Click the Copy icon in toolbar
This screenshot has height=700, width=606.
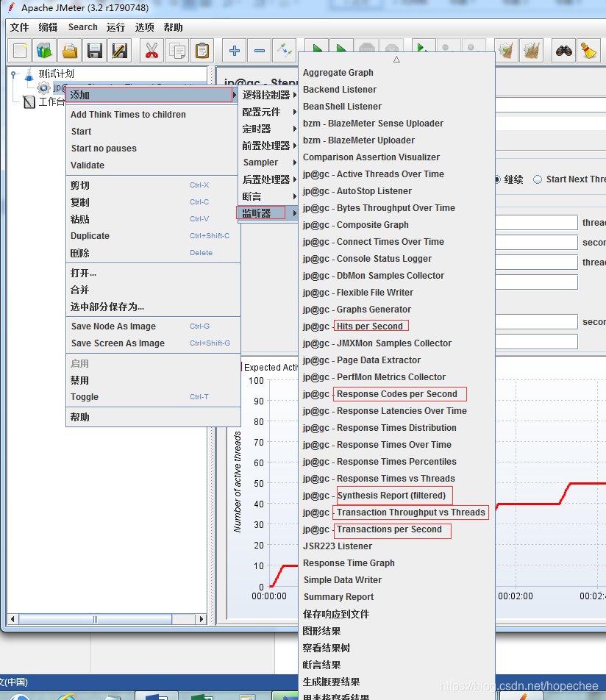(177, 51)
